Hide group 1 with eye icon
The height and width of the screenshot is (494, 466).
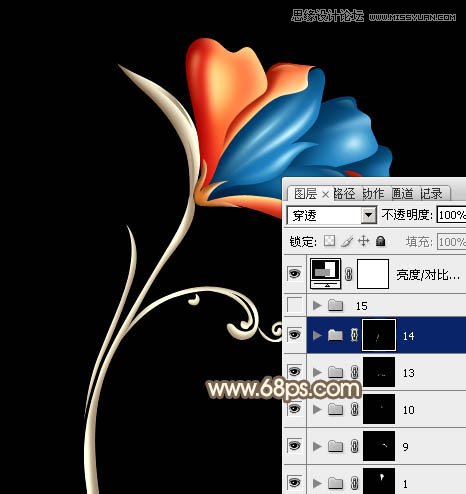pos(294,482)
